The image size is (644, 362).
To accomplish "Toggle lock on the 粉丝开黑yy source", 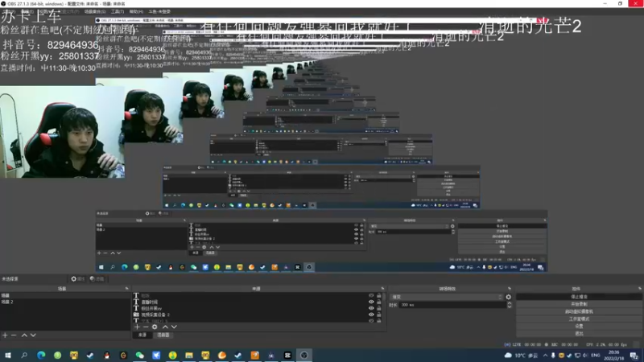I will point(378,308).
